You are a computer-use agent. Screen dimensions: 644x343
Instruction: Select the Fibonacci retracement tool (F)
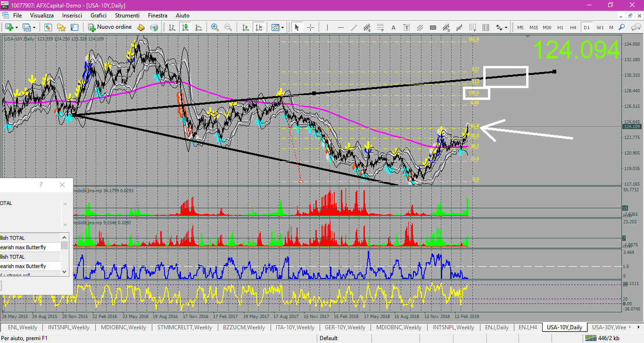[x=380, y=27]
